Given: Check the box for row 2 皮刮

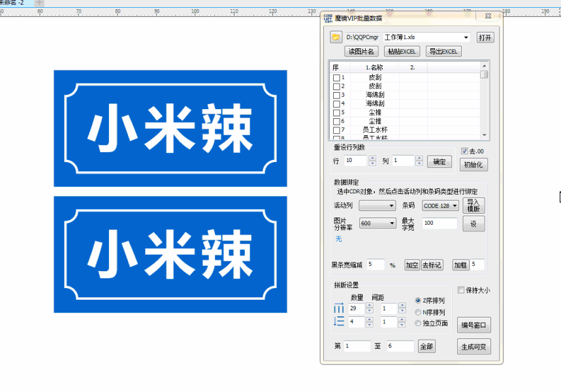Looking at the screenshot, I should 336,87.
